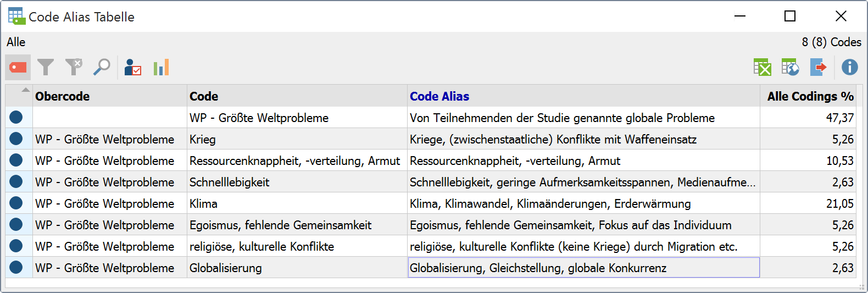The width and height of the screenshot is (868, 293).
Task: Click the Obercode cell in the Klima row
Action: tap(110, 203)
